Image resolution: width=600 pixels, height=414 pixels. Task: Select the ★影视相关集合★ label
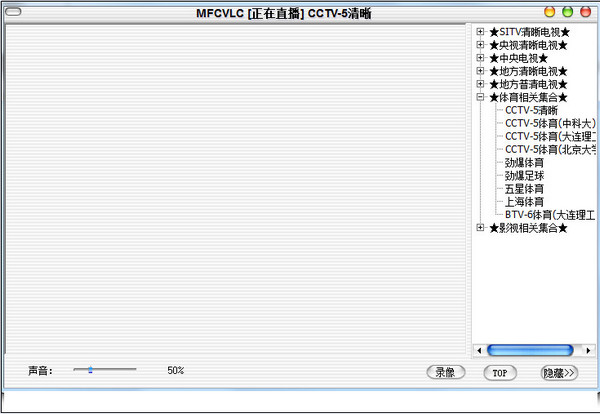tap(528, 228)
